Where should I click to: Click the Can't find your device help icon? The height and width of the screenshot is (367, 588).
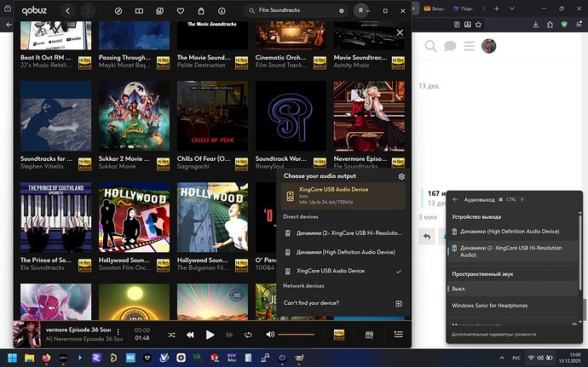pos(399,303)
